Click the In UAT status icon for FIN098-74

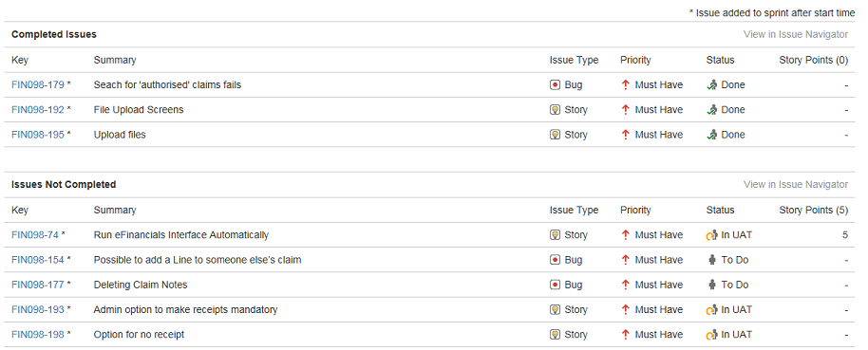(712, 235)
